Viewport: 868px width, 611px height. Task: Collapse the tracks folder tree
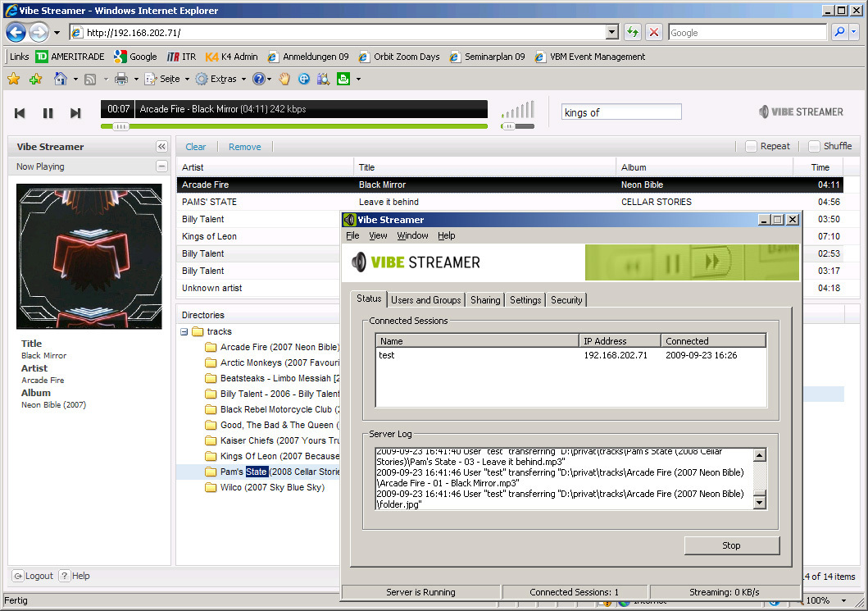[184, 332]
